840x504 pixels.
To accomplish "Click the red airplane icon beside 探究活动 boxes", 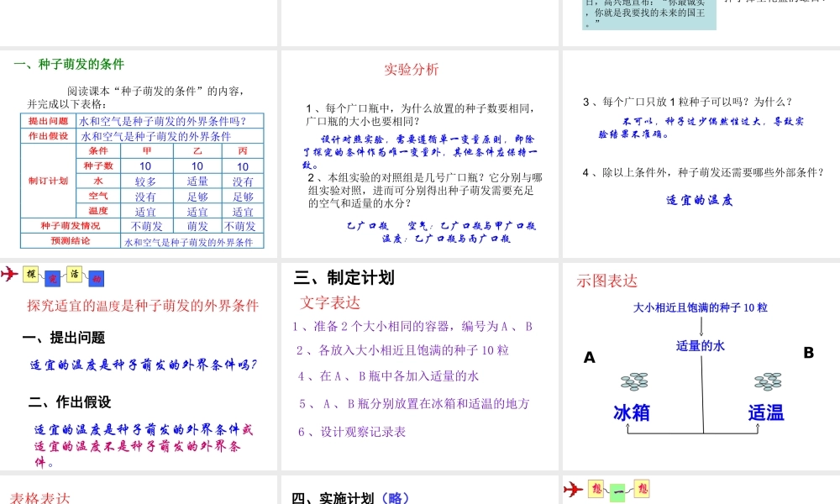I will click(x=9, y=274).
